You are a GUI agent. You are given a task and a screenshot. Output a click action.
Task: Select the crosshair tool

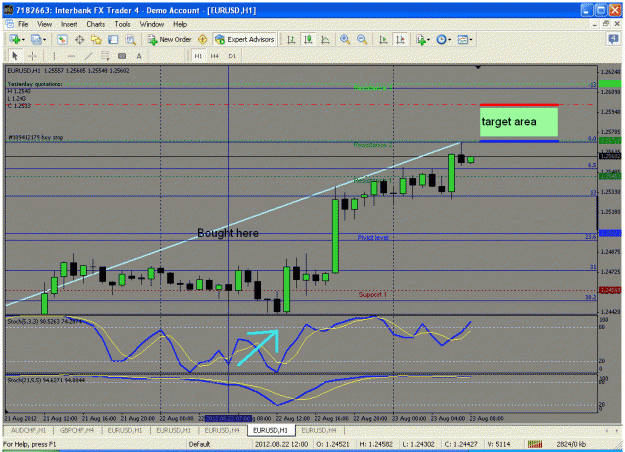pos(32,56)
